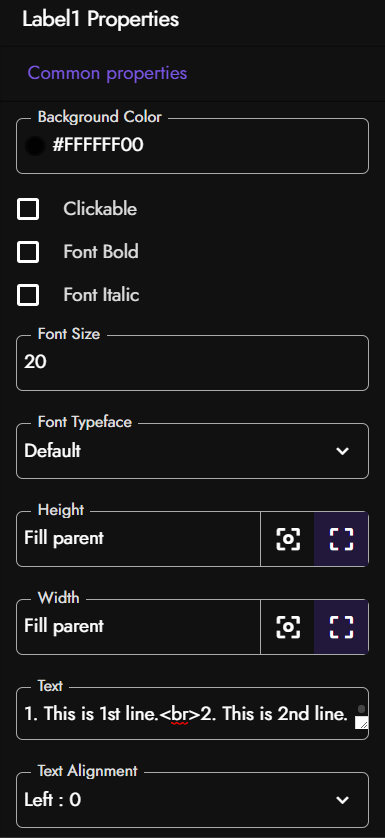The image size is (385, 838).
Task: Expand Font Typeface dropdown chevron
Action: coord(342,451)
